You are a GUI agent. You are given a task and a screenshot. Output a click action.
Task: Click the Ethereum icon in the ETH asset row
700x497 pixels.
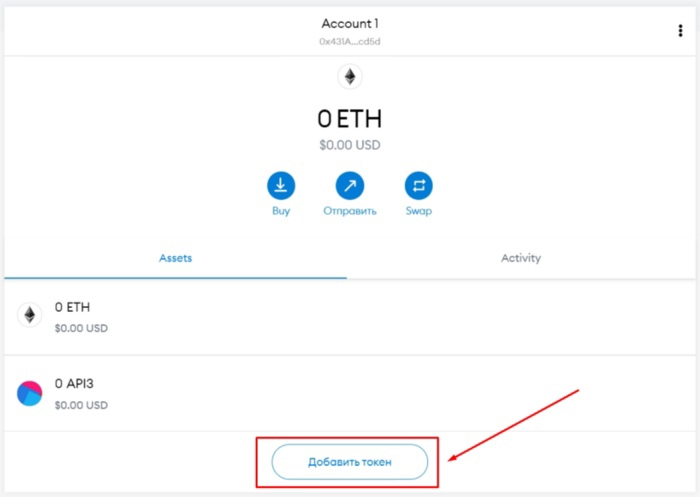[x=29, y=315]
